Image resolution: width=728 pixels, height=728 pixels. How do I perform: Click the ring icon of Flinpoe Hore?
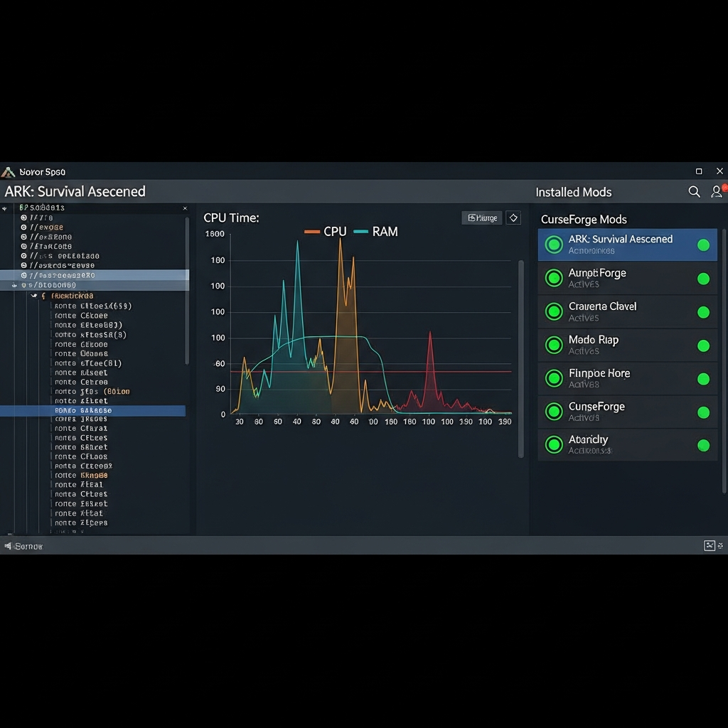click(553, 378)
